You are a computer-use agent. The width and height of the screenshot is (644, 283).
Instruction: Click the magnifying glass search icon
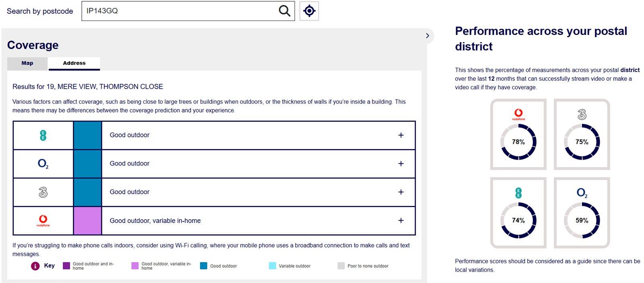click(x=285, y=11)
